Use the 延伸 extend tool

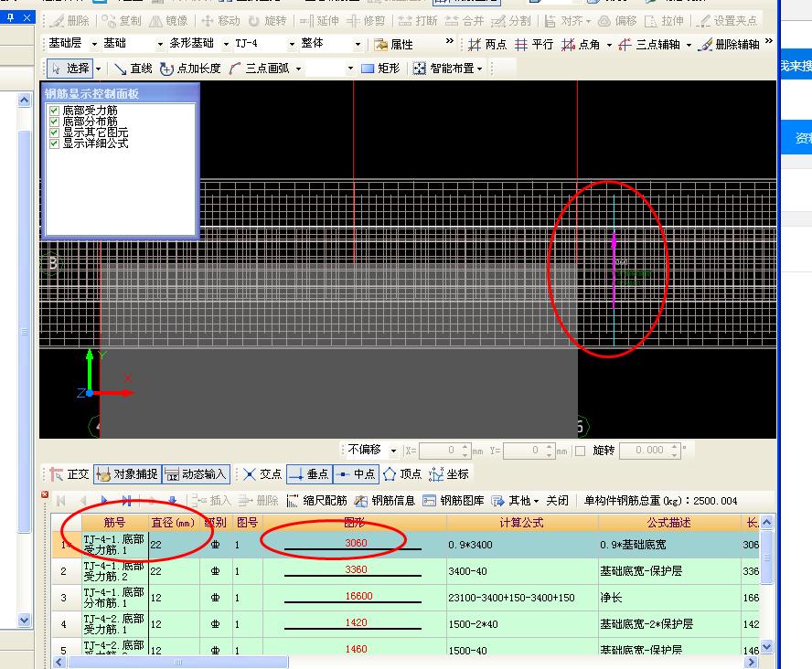[319, 21]
